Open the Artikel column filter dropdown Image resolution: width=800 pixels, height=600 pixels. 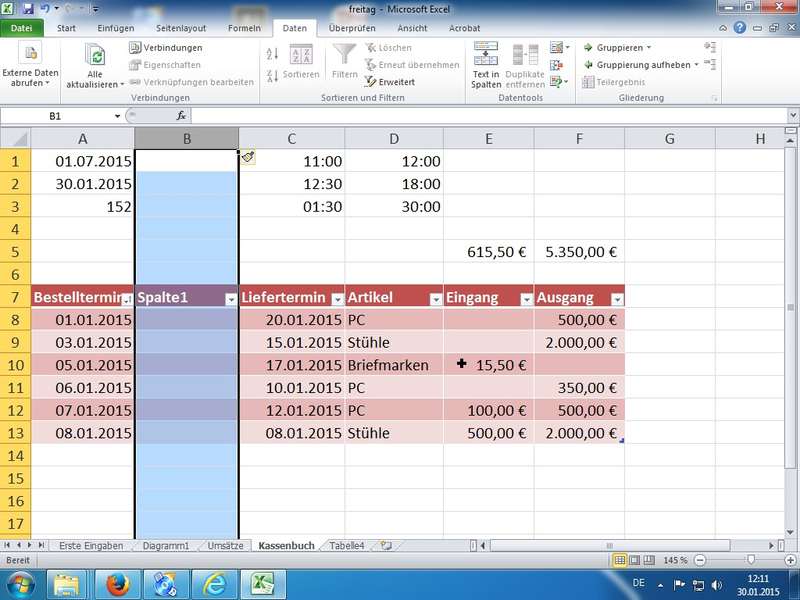(435, 299)
